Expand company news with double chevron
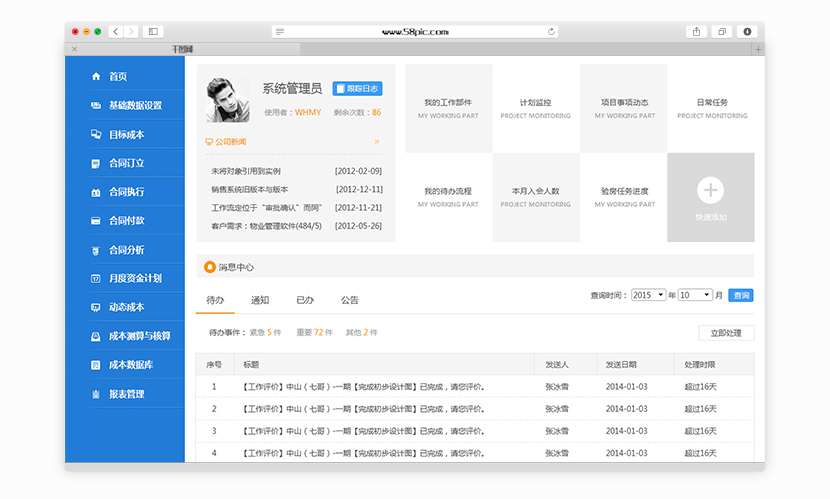Viewport: 830px width, 499px height. [376, 142]
